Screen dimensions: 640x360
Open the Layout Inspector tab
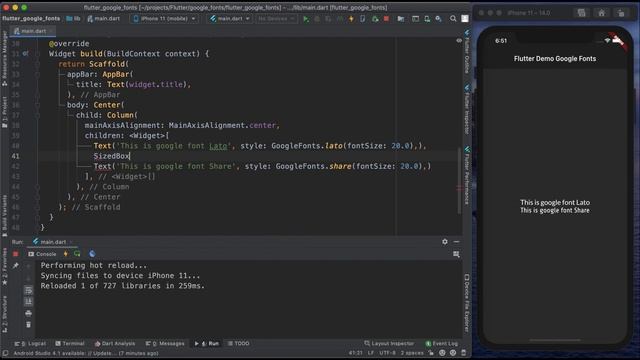(389, 344)
